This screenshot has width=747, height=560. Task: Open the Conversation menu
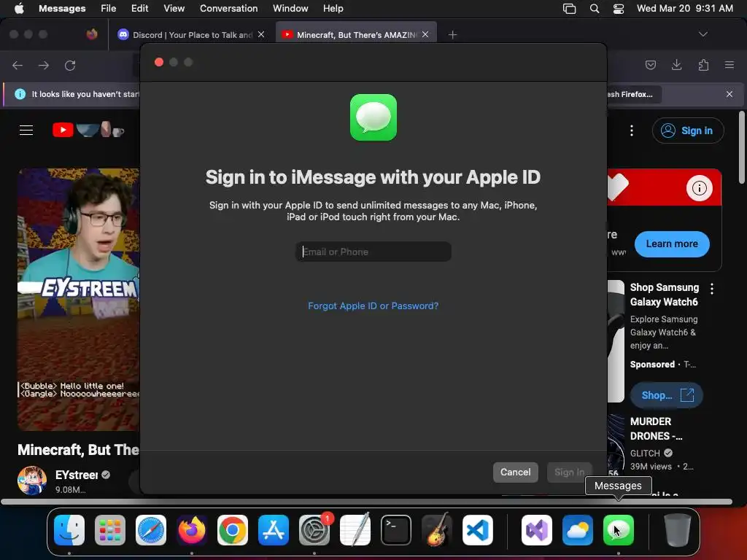point(228,8)
